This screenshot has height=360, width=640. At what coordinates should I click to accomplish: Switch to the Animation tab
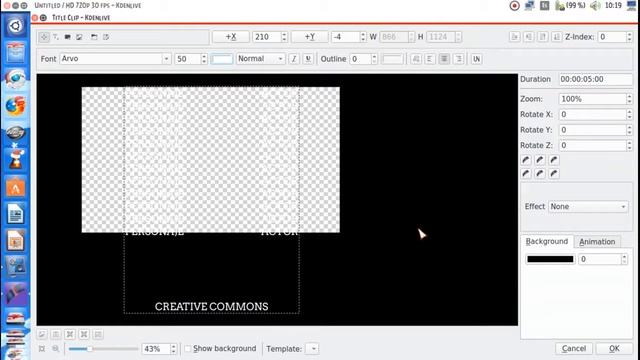pyautogui.click(x=597, y=242)
